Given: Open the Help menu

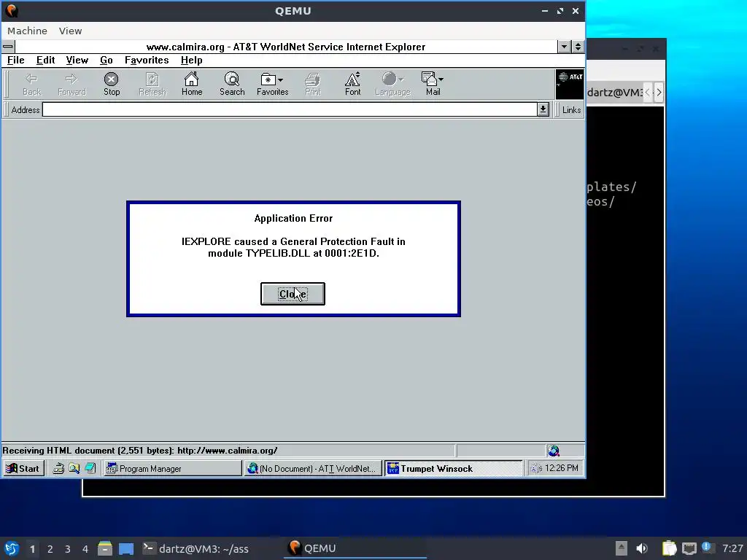Looking at the screenshot, I should point(192,61).
